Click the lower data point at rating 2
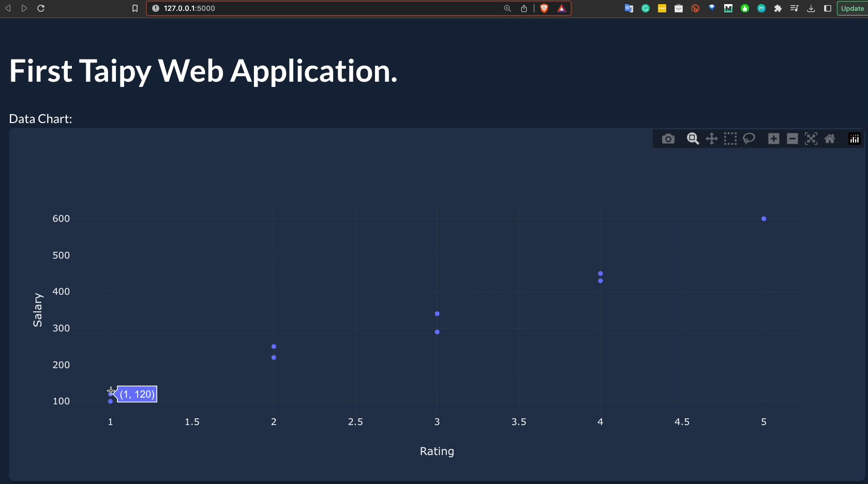 coord(274,357)
